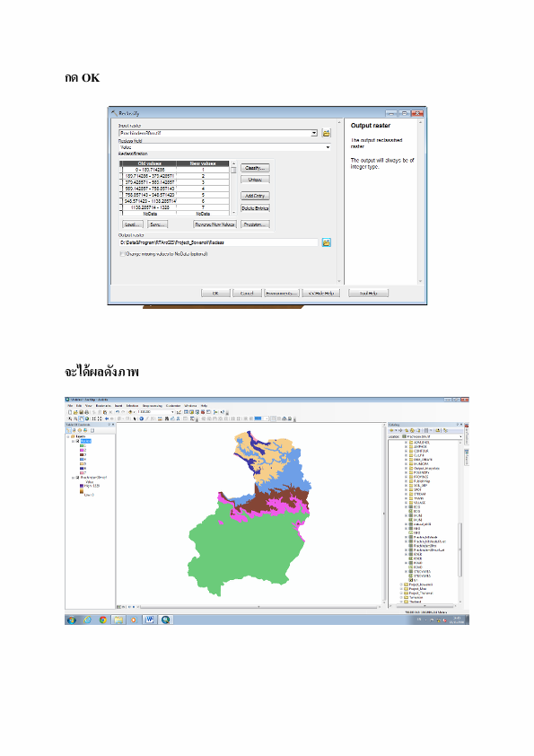Screen dimensions: 534x756
Task: Enable Change missing values to NoData checkbox
Action: 122,253
